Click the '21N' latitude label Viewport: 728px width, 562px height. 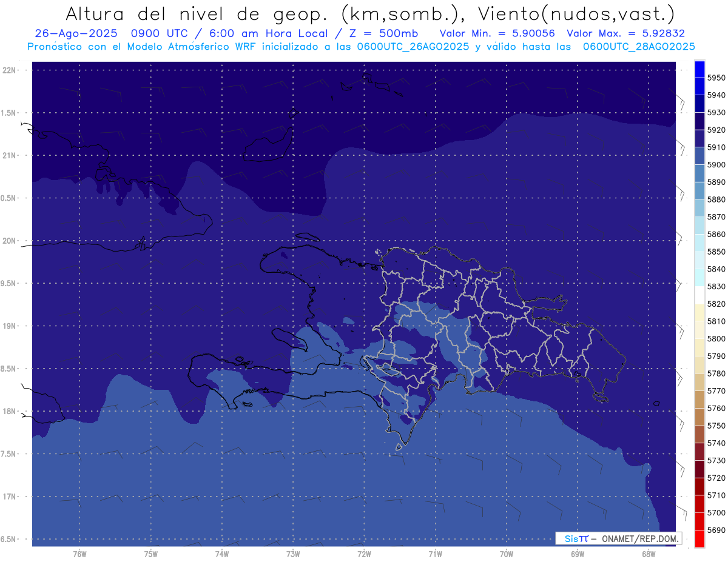(10, 156)
